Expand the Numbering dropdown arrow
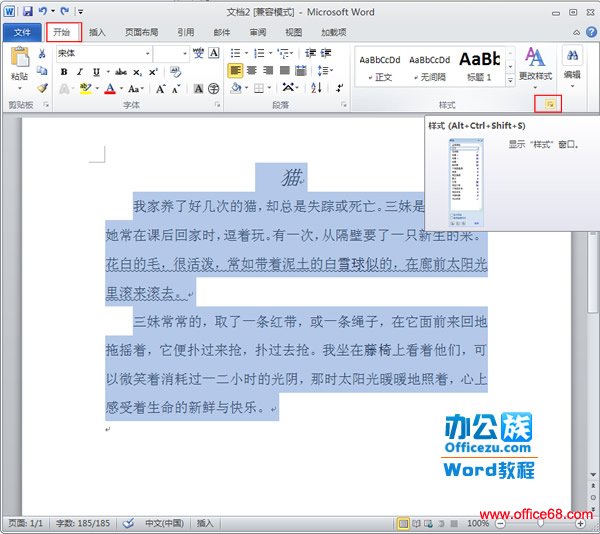 click(x=270, y=53)
